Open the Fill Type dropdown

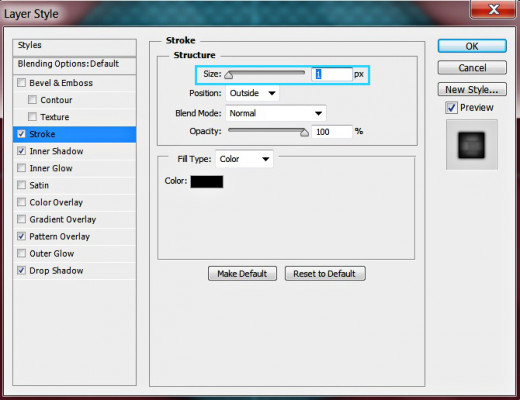click(x=244, y=159)
